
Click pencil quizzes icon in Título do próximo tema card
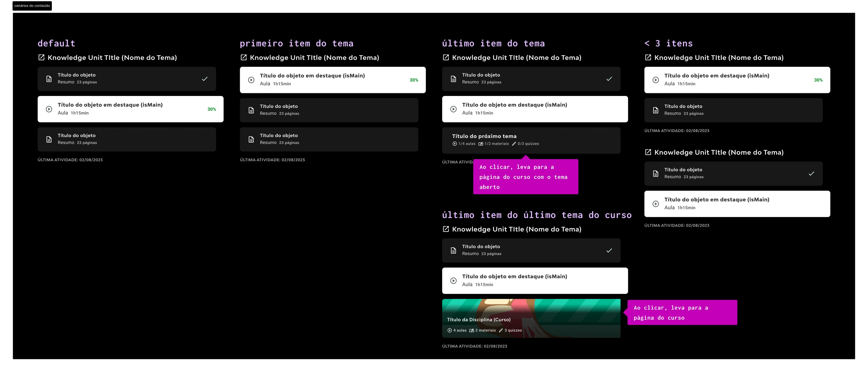pos(514,144)
